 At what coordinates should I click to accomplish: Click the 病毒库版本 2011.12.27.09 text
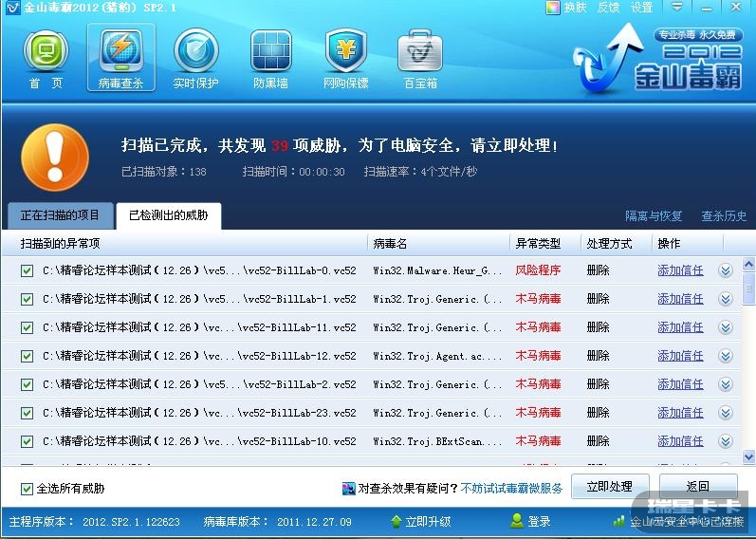click(278, 522)
